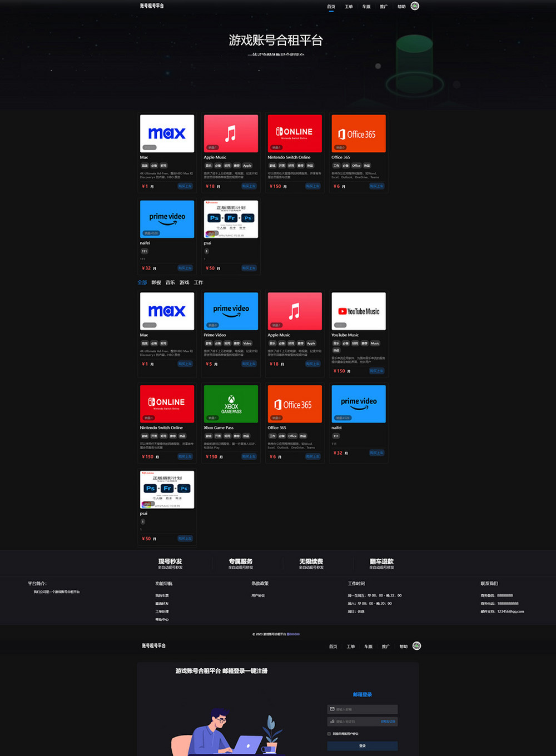This screenshot has width=556, height=756.
Task: Click the buy button on the YouTube Music card
Action: [x=376, y=371]
